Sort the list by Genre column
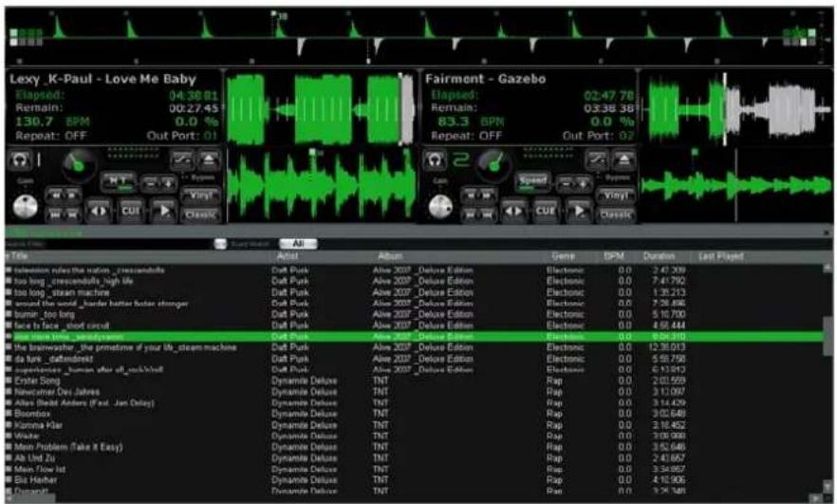This screenshot has width=837, height=504. pyautogui.click(x=563, y=256)
